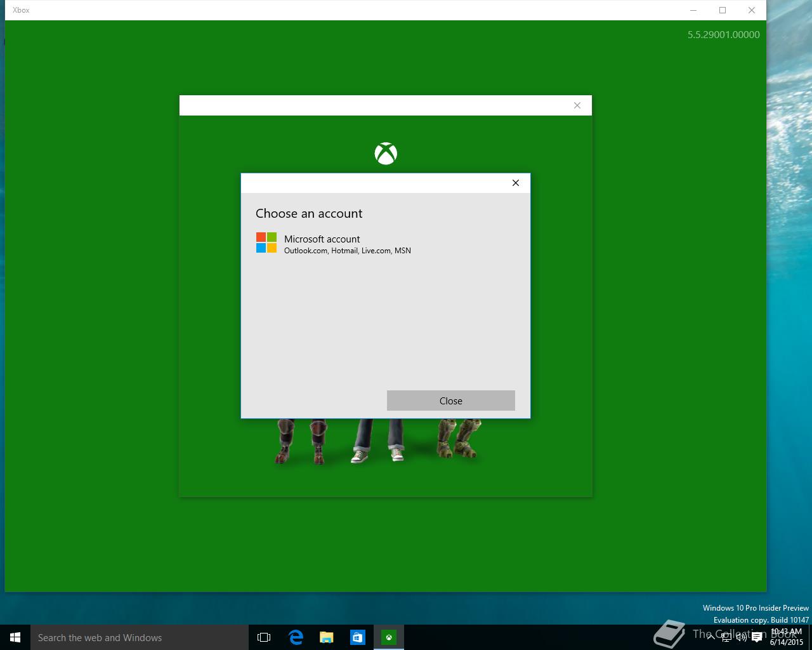The image size is (812, 650).
Task: Show hidden system tray icons chevron
Action: pos(711,637)
